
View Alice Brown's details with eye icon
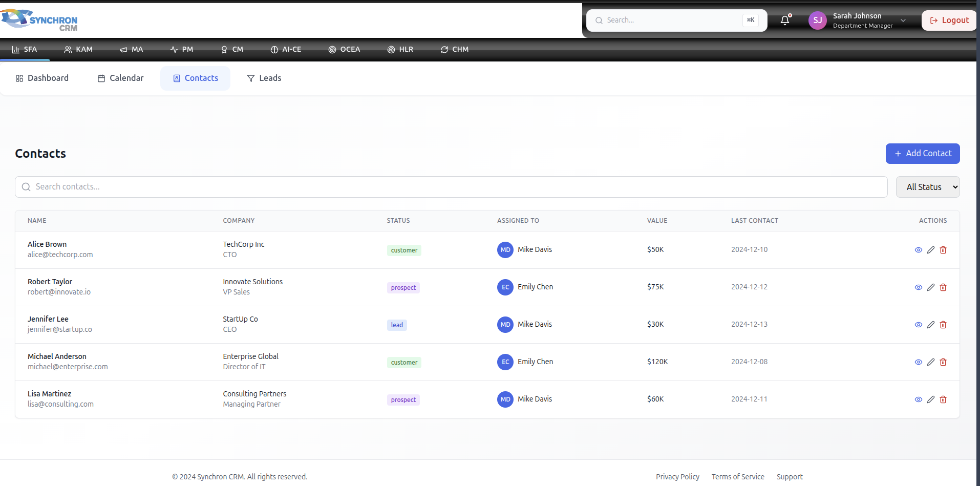918,250
